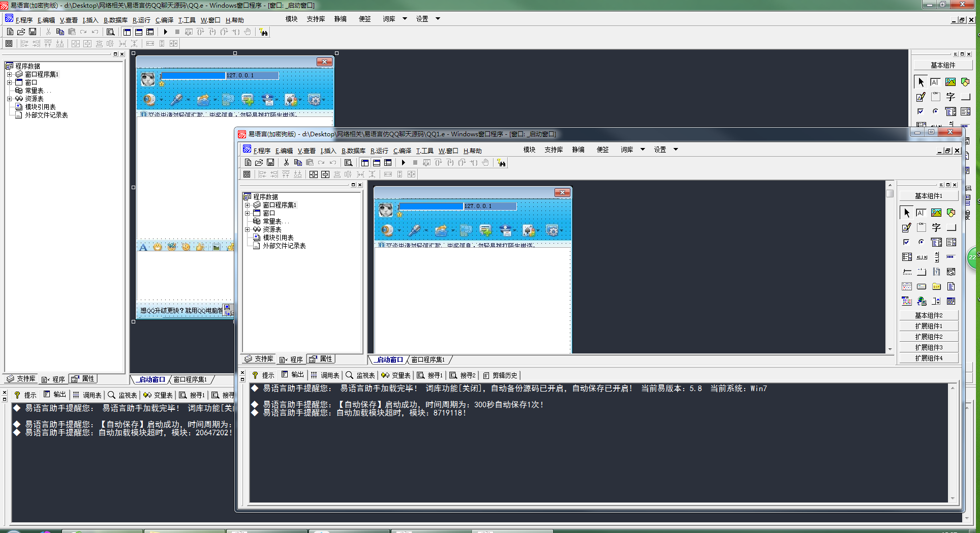Click binoculars help-search icon in front window
Viewport: 980px width, 533px height.
(502, 163)
